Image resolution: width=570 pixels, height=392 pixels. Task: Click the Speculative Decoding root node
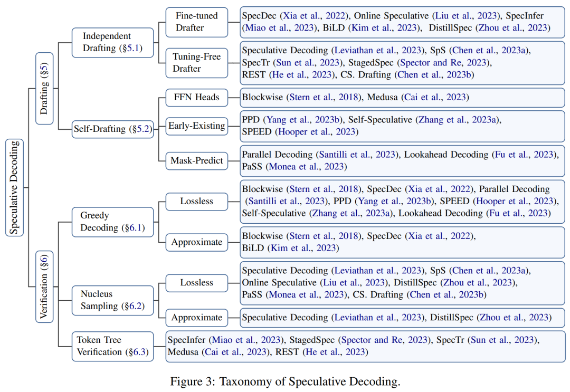pos(15,187)
